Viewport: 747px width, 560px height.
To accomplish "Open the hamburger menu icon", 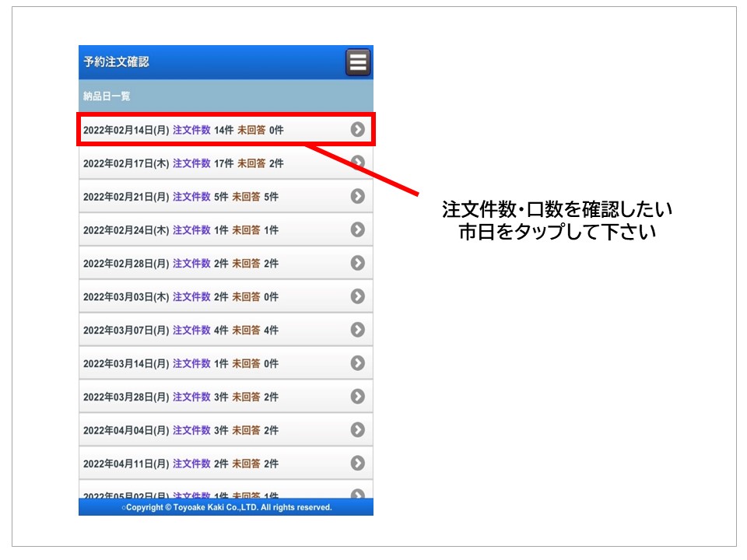I will click(358, 62).
